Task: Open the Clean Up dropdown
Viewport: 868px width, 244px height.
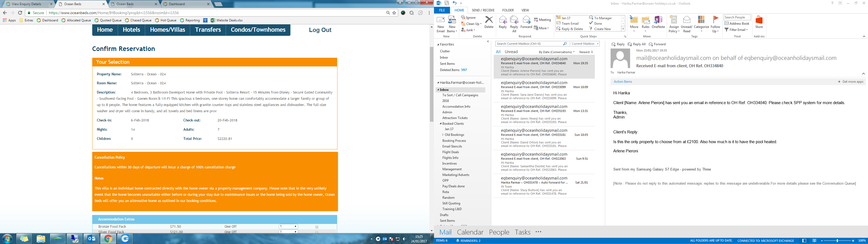Action: click(x=471, y=24)
